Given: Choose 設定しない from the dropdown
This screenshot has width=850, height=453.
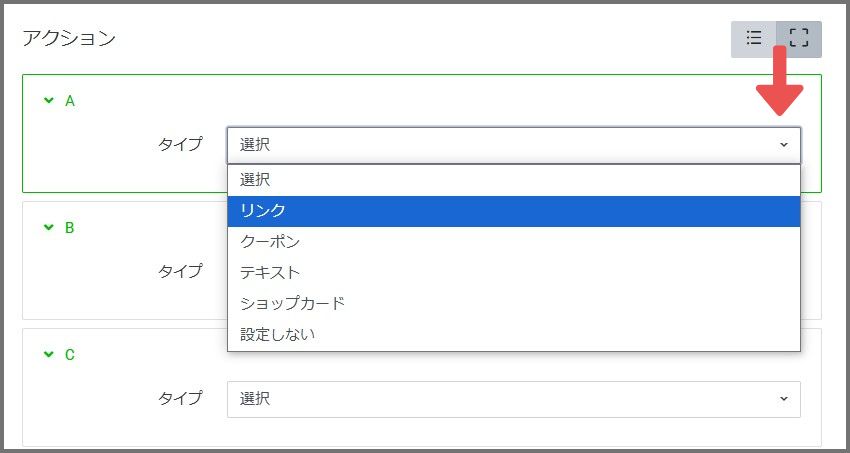Looking at the screenshot, I should 513,335.
